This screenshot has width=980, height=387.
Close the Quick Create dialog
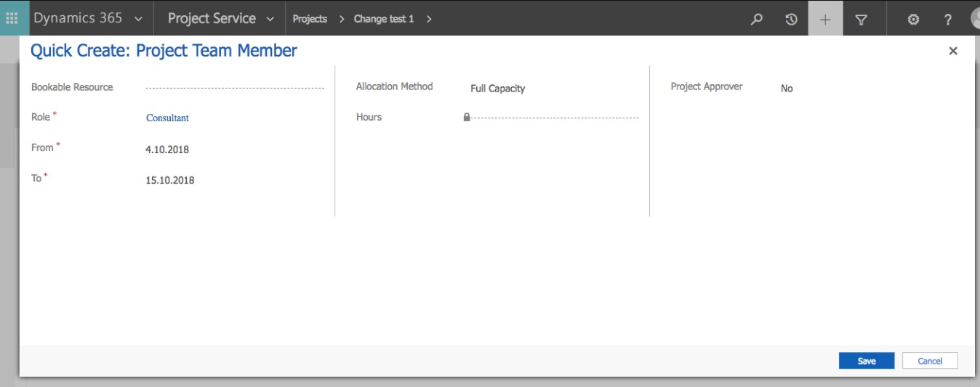click(x=953, y=51)
